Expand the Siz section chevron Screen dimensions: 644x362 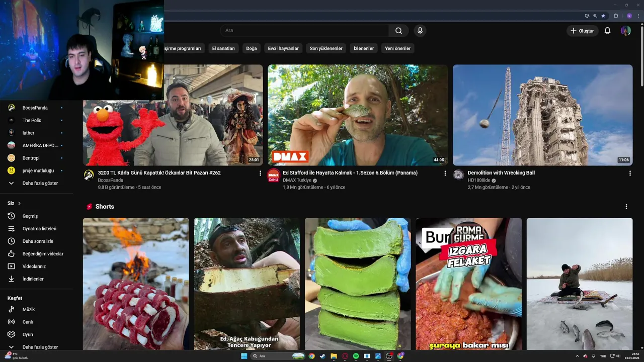pyautogui.click(x=19, y=203)
